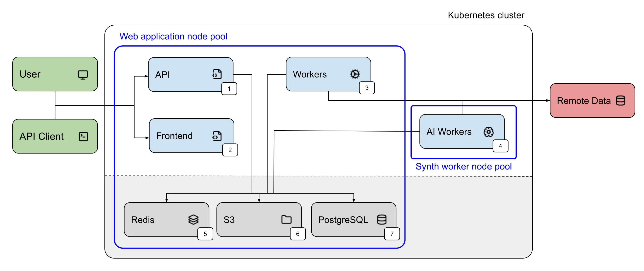Select the terminal icon inside API Client
The height and width of the screenshot is (271, 644).
tap(83, 136)
